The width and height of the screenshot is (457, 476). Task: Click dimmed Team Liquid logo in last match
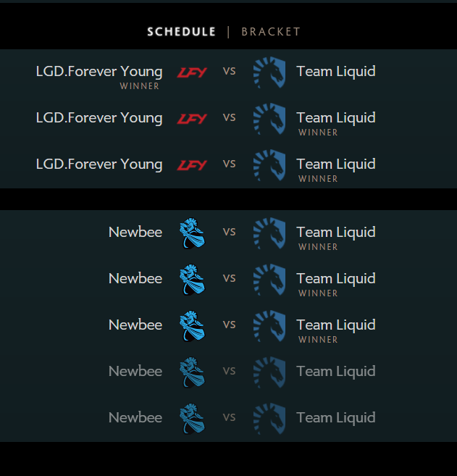(x=269, y=419)
